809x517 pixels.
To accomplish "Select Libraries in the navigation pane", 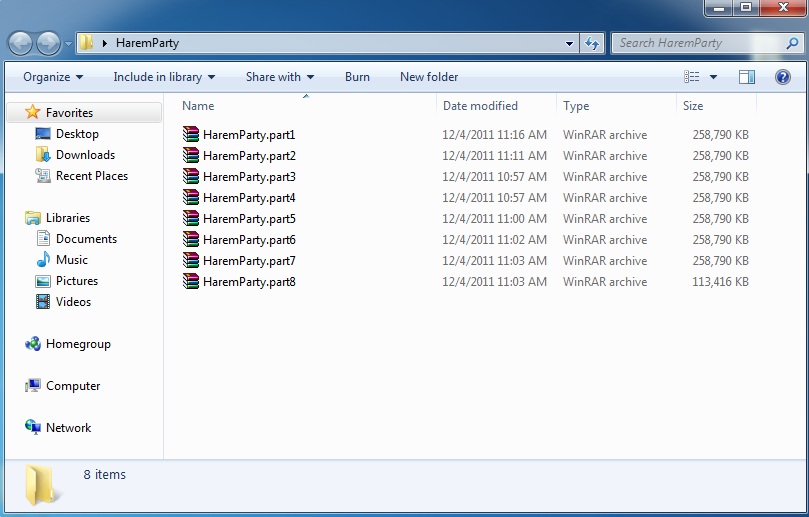I will tap(68, 218).
